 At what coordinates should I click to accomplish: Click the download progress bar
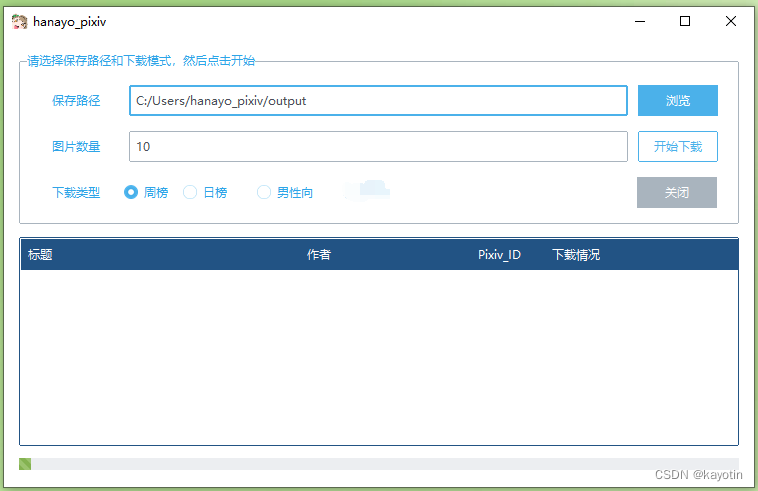[379, 464]
